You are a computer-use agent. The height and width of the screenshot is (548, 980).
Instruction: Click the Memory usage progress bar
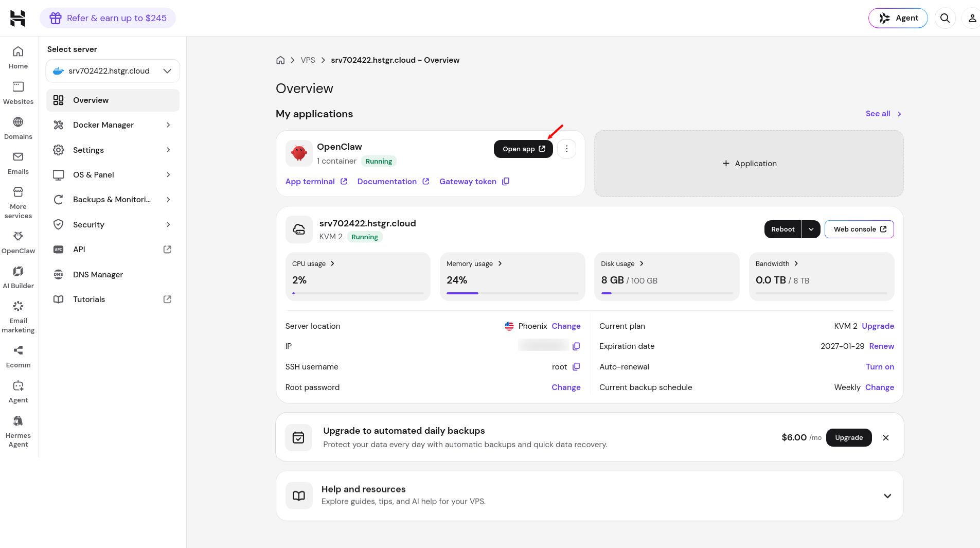pos(512,293)
